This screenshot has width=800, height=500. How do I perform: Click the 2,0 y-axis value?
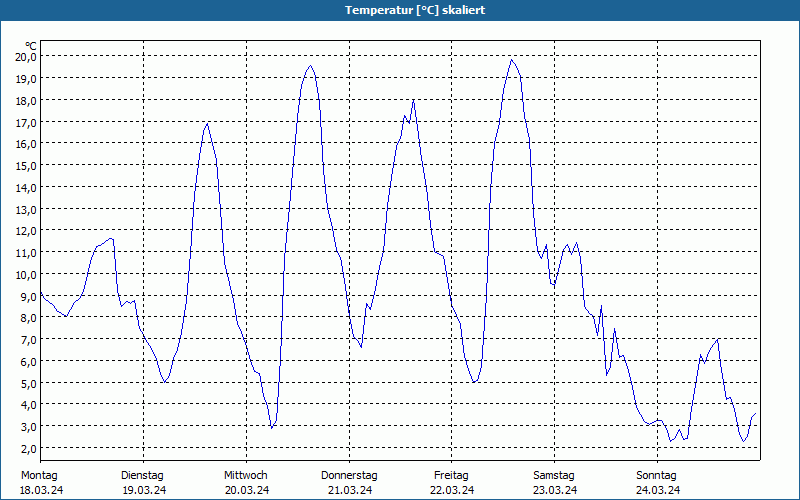[28, 448]
